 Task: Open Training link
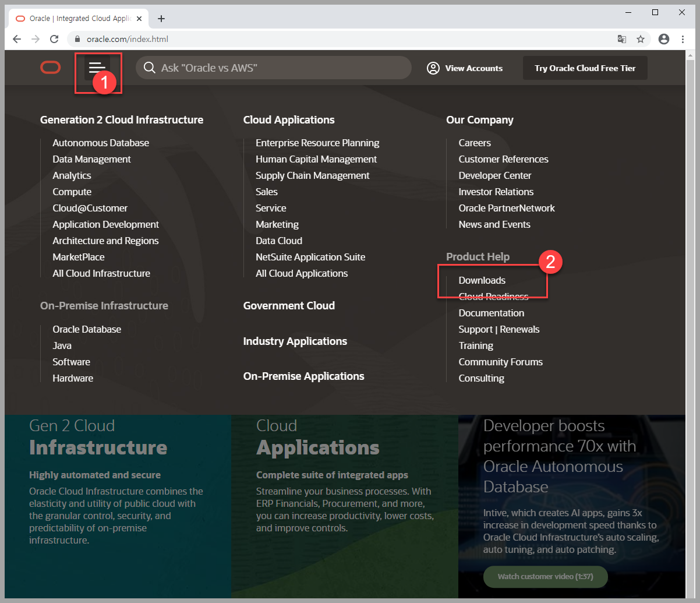pos(476,345)
